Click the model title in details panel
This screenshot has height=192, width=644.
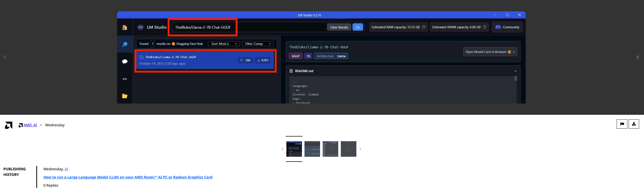pos(319,47)
